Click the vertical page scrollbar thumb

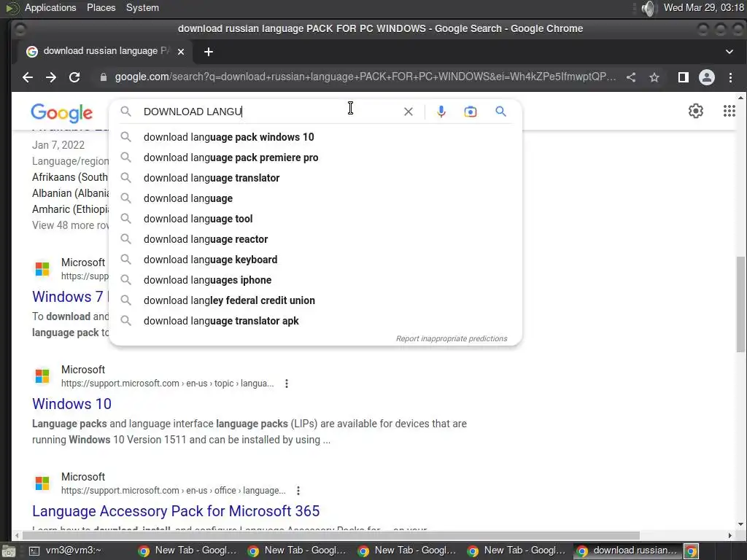(x=740, y=305)
